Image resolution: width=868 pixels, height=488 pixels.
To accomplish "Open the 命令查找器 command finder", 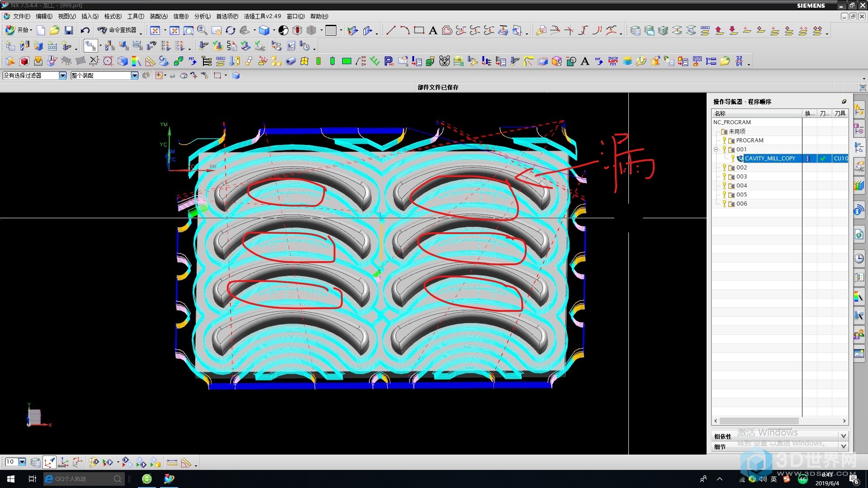I will (118, 30).
